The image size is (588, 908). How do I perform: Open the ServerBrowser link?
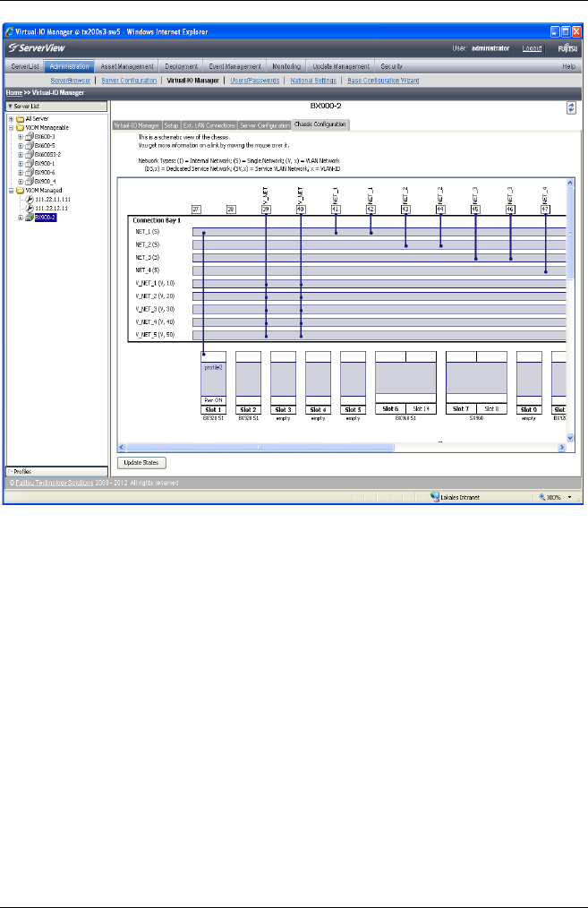pyautogui.click(x=70, y=81)
